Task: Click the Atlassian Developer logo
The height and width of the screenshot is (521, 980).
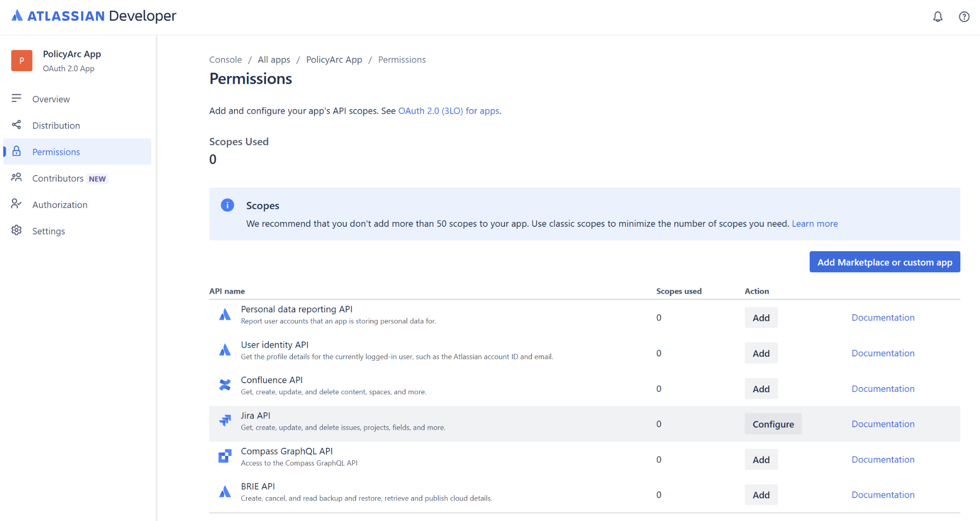Action: pos(94,16)
